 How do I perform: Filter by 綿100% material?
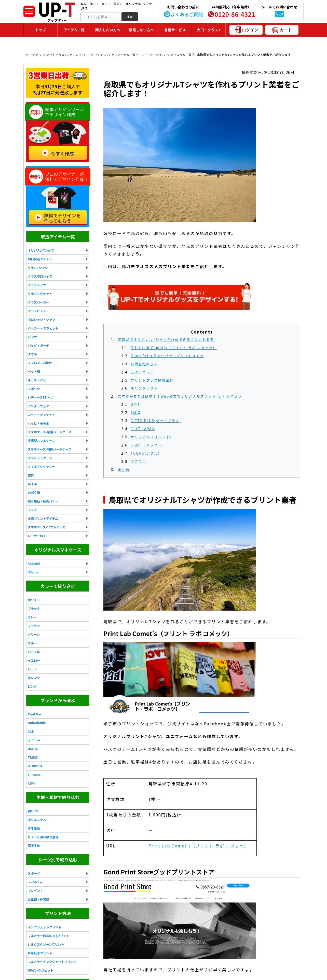click(58, 811)
